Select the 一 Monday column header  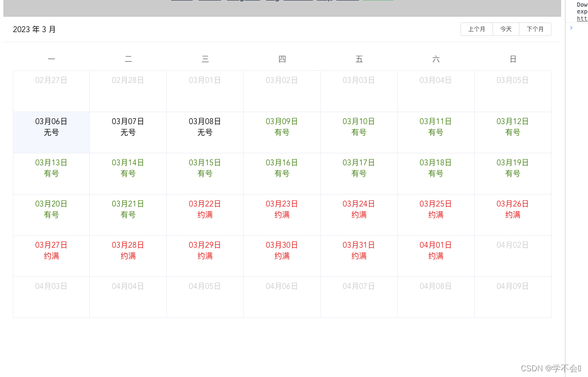pyautogui.click(x=51, y=58)
